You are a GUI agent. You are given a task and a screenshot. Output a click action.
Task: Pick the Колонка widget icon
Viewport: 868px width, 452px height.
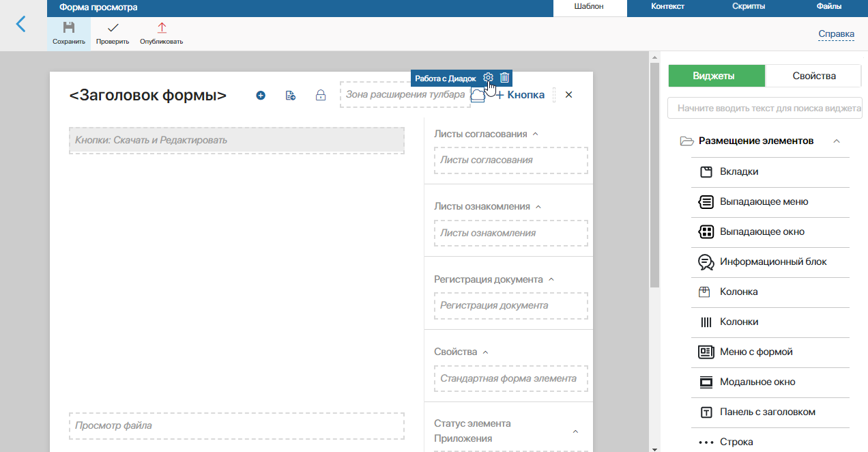pos(705,292)
